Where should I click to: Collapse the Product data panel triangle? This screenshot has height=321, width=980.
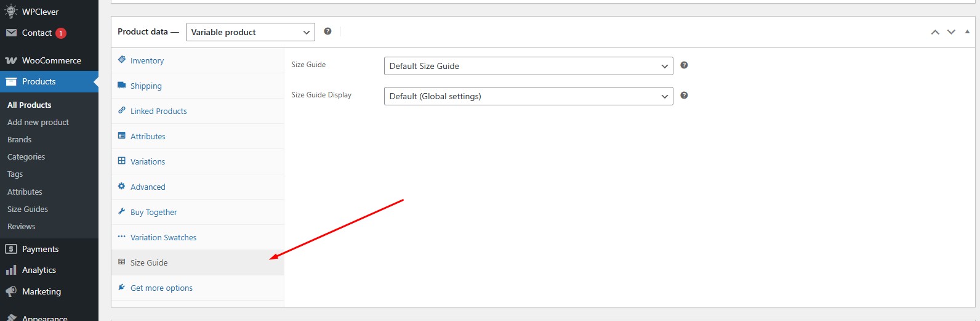[x=967, y=31]
